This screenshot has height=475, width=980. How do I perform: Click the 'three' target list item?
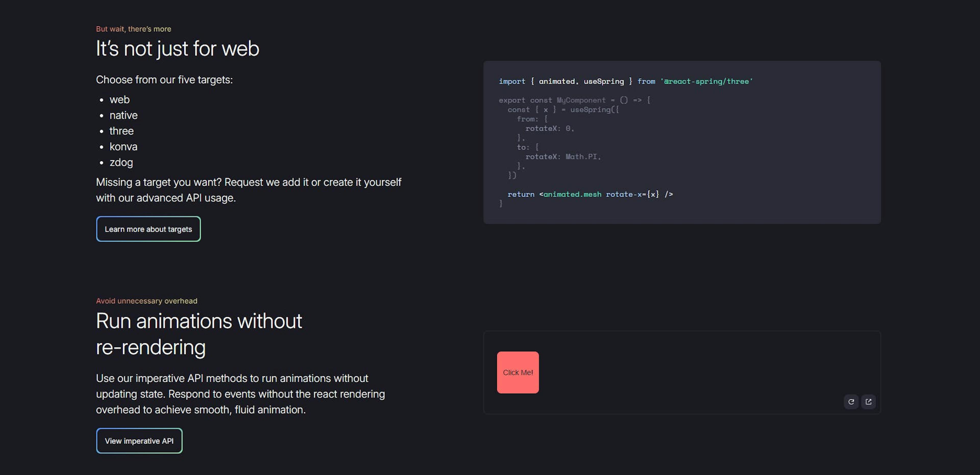coord(121,131)
